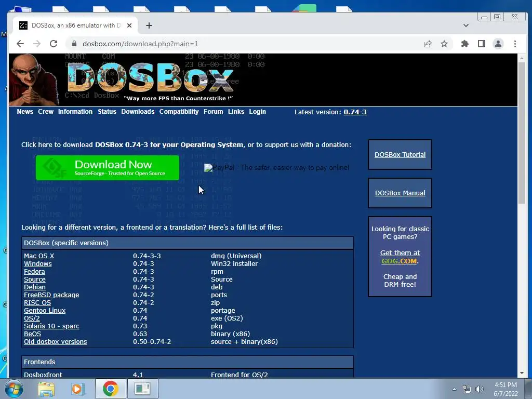This screenshot has width=532, height=399.
Task: Click the Gentoo Linux link
Action: [x=45, y=311]
